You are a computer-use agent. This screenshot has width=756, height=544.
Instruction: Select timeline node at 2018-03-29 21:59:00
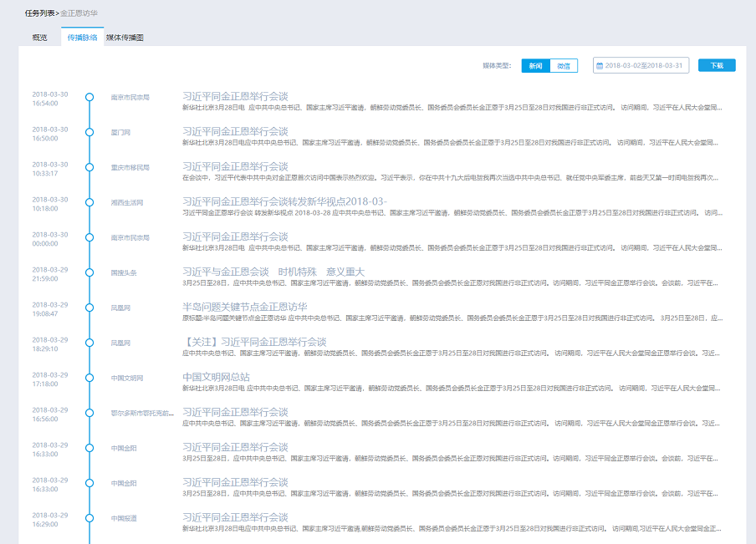tap(89, 272)
